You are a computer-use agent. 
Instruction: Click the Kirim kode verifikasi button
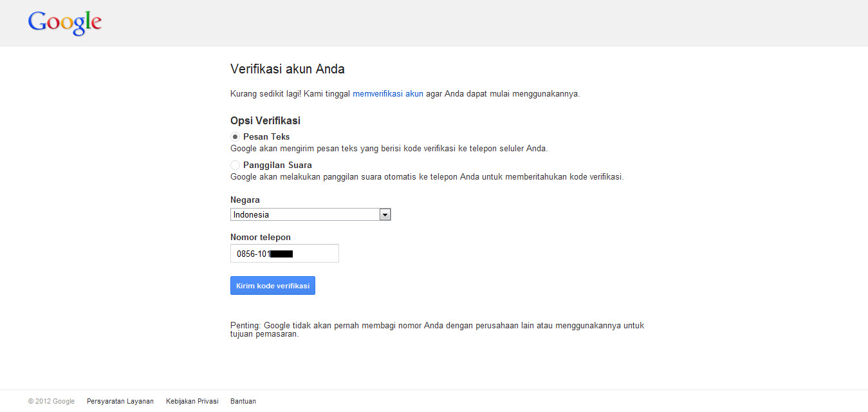click(272, 285)
